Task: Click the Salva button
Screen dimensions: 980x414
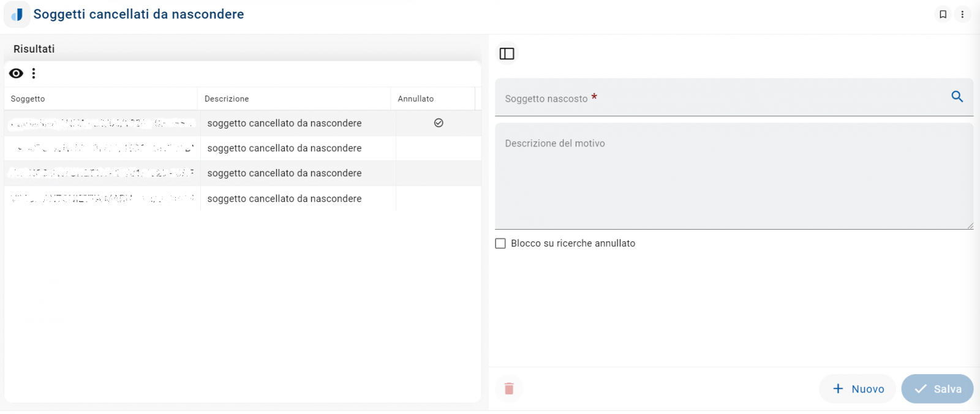Action: tap(937, 389)
